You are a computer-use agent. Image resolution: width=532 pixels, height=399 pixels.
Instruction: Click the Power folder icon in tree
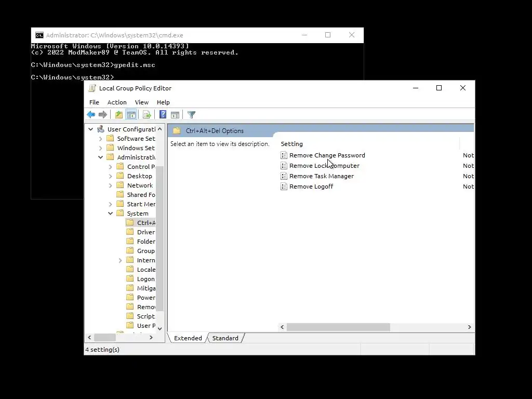point(130,297)
